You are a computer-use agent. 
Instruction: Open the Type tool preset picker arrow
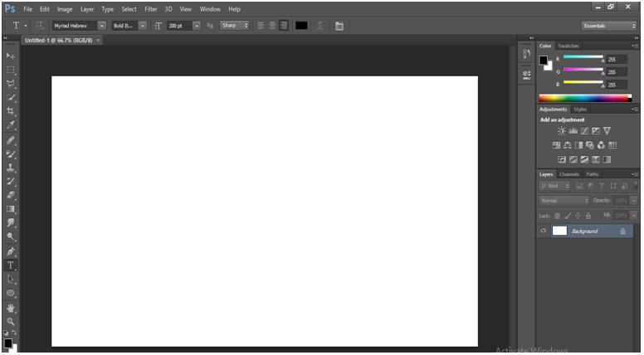tap(26, 26)
